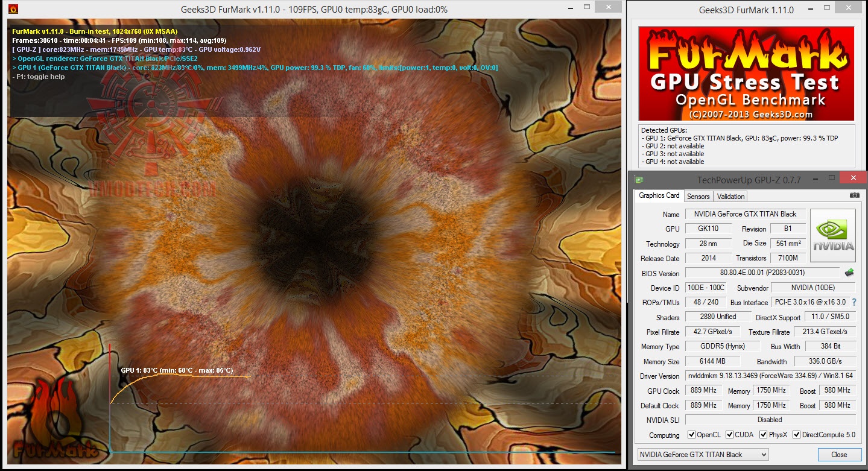This screenshot has height=471, width=868.
Task: Click the Shaders field 2880 Unified
Action: (718, 317)
